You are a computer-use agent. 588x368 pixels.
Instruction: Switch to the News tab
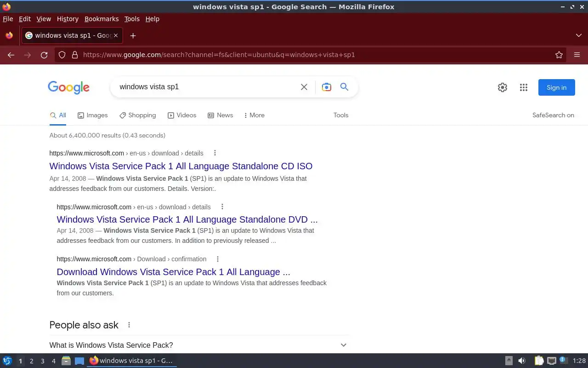point(220,115)
